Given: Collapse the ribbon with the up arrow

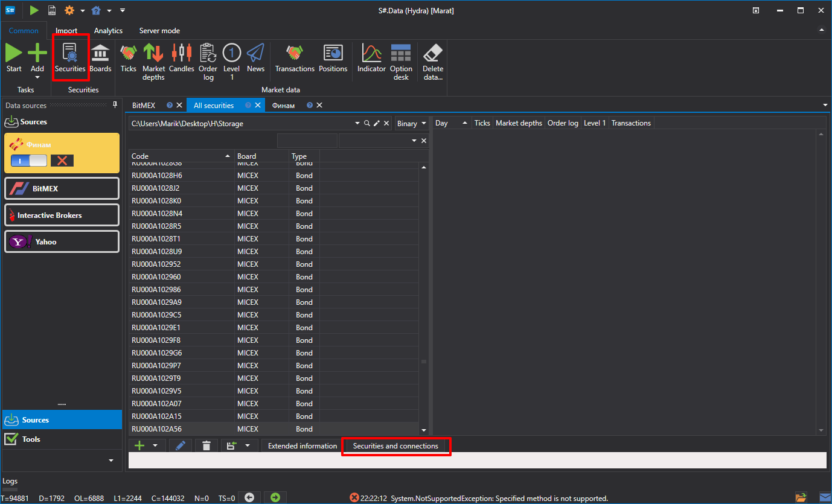Looking at the screenshot, I should click(x=821, y=30).
